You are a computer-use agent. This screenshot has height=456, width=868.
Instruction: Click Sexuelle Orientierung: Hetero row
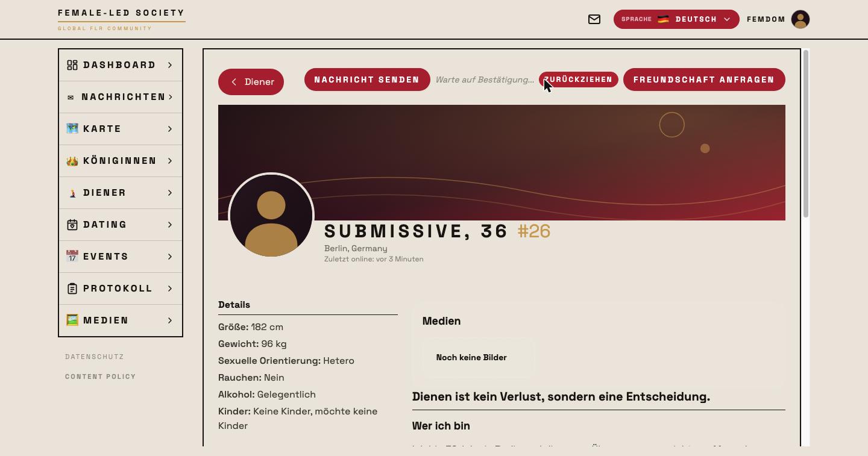(x=286, y=361)
